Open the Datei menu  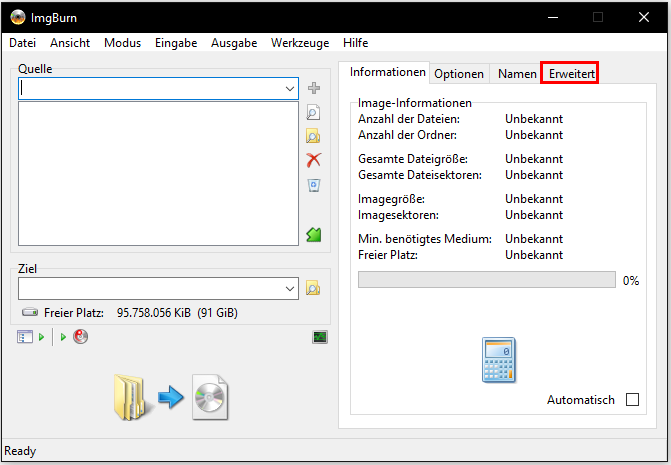tap(23, 43)
